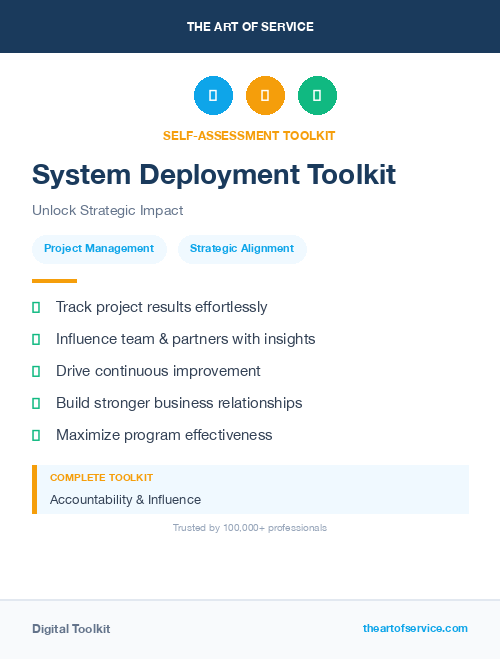Click the green circle icon

coord(317,95)
